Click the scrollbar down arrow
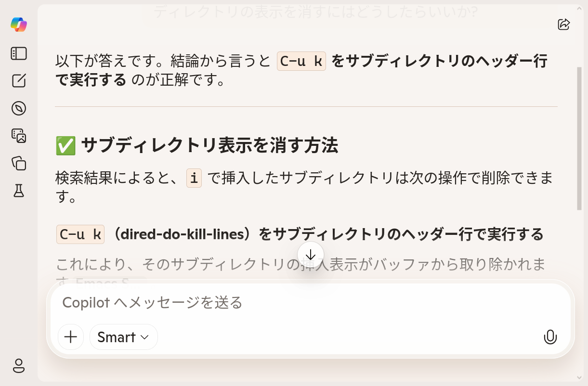588x386 pixels. 579,378
